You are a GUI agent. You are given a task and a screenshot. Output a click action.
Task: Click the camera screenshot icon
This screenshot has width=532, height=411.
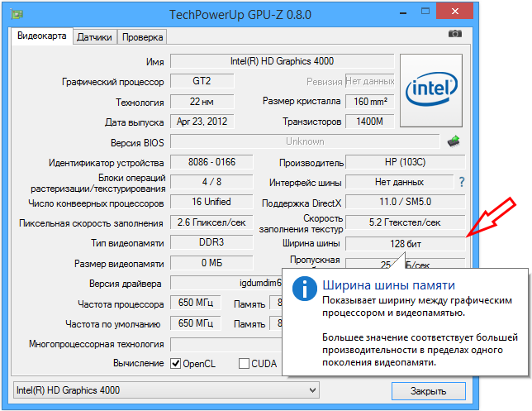455,34
